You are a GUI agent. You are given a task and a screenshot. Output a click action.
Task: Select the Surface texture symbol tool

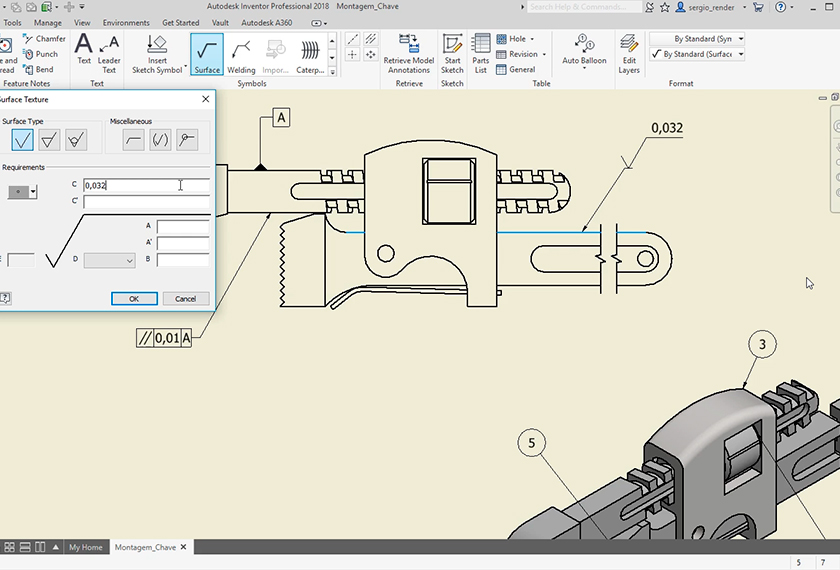pos(207,54)
